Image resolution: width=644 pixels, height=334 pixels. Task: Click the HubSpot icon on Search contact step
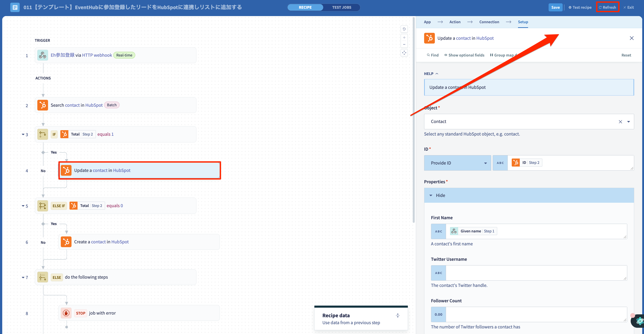[x=42, y=105]
